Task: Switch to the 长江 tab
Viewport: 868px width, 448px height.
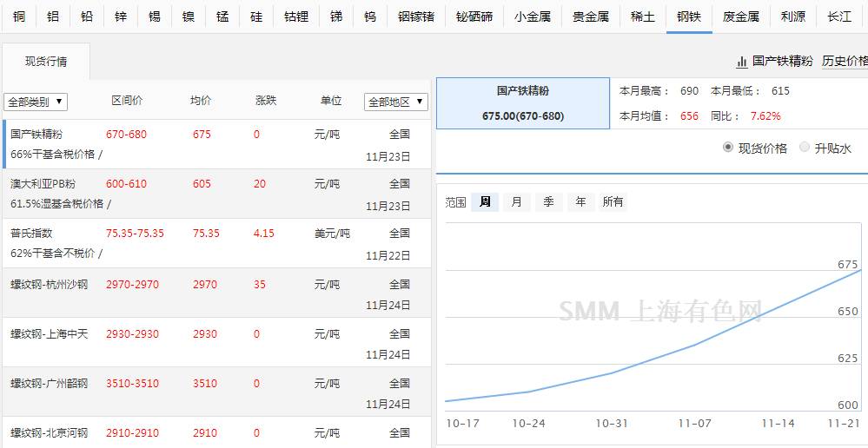Action: point(839,16)
